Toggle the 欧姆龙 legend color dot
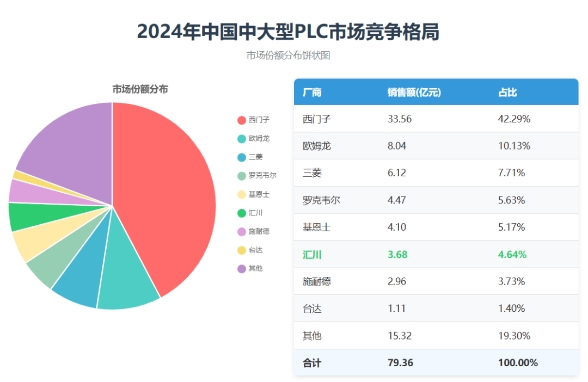This screenshot has width=588, height=382. (x=242, y=139)
